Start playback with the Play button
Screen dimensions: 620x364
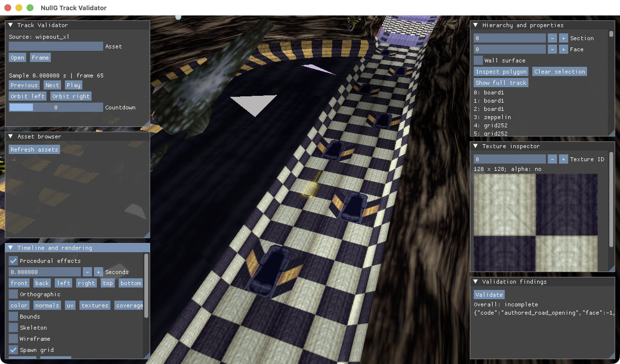(74, 85)
